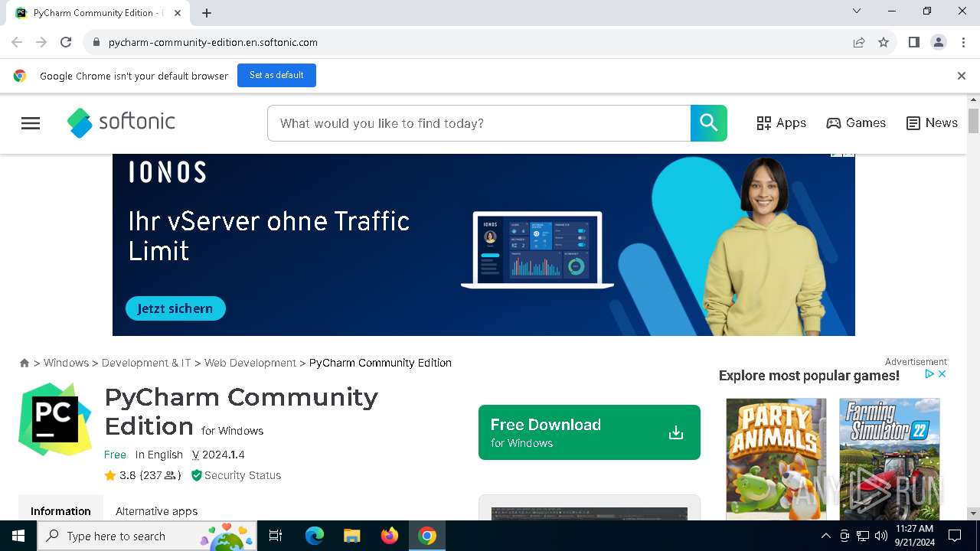Open the Softonic hamburger menu
Image resolution: width=980 pixels, height=551 pixels.
pyautogui.click(x=31, y=123)
